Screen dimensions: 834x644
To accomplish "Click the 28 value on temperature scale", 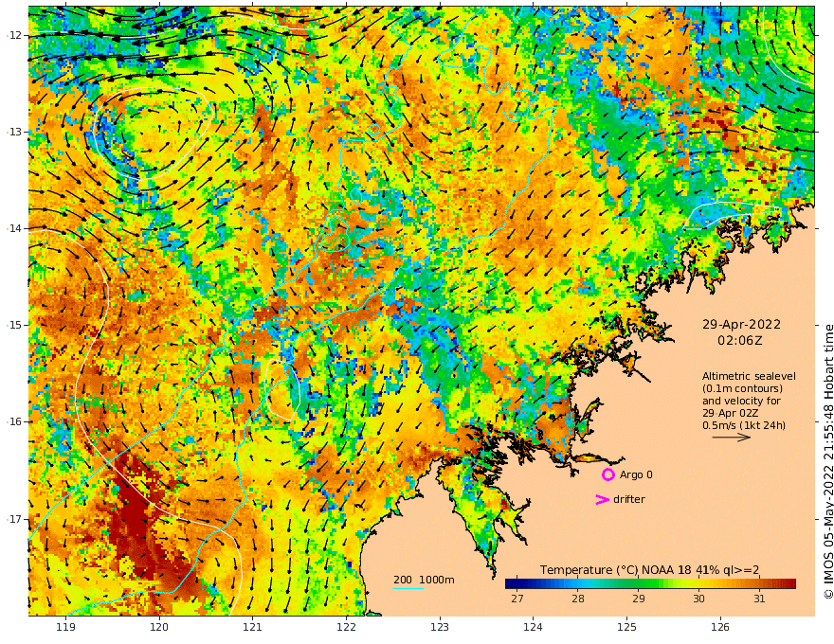I will [x=577, y=599].
